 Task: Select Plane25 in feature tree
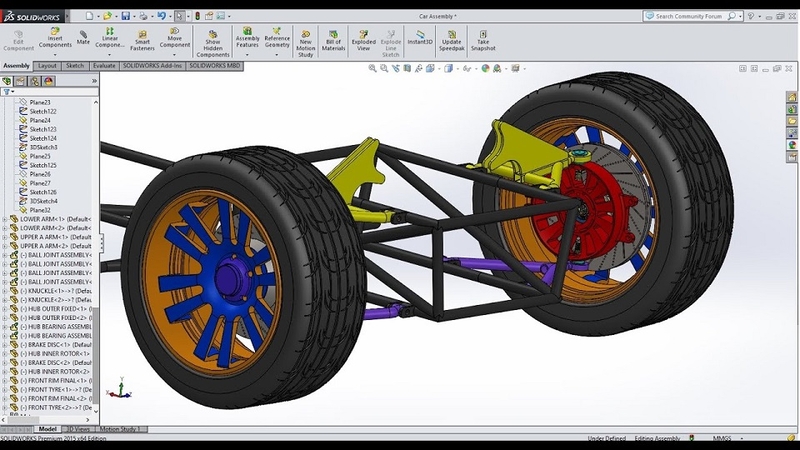point(40,156)
